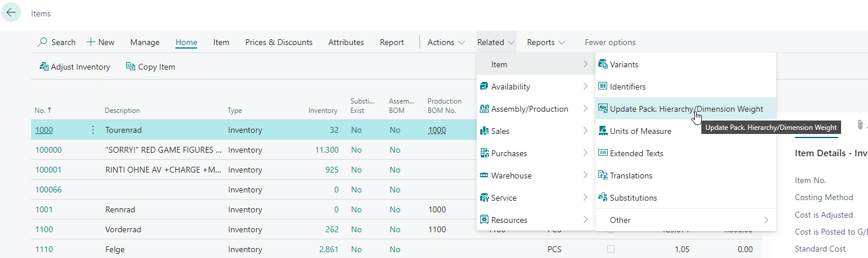Expand the Reports dropdown
The width and height of the screenshot is (868, 258).
546,42
